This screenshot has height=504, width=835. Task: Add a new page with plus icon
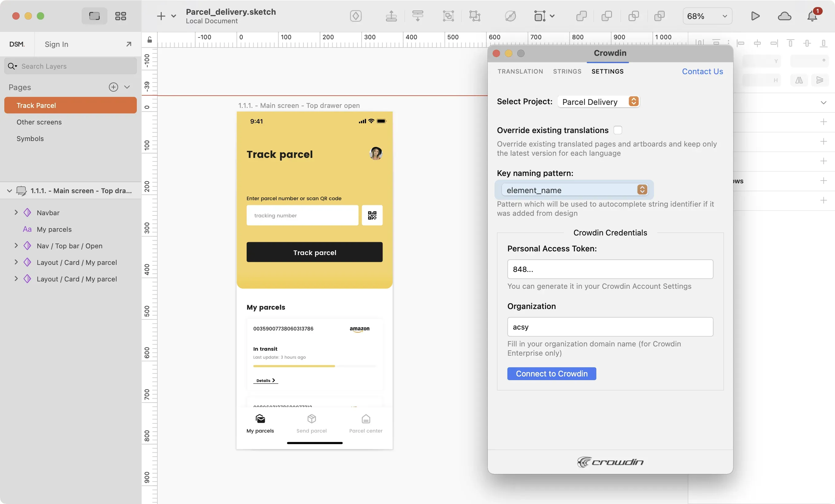tap(113, 87)
